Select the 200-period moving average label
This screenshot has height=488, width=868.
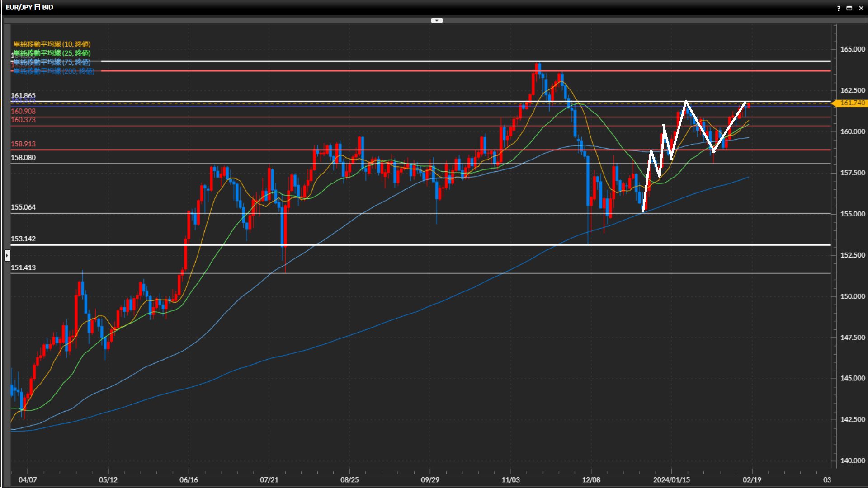[54, 71]
